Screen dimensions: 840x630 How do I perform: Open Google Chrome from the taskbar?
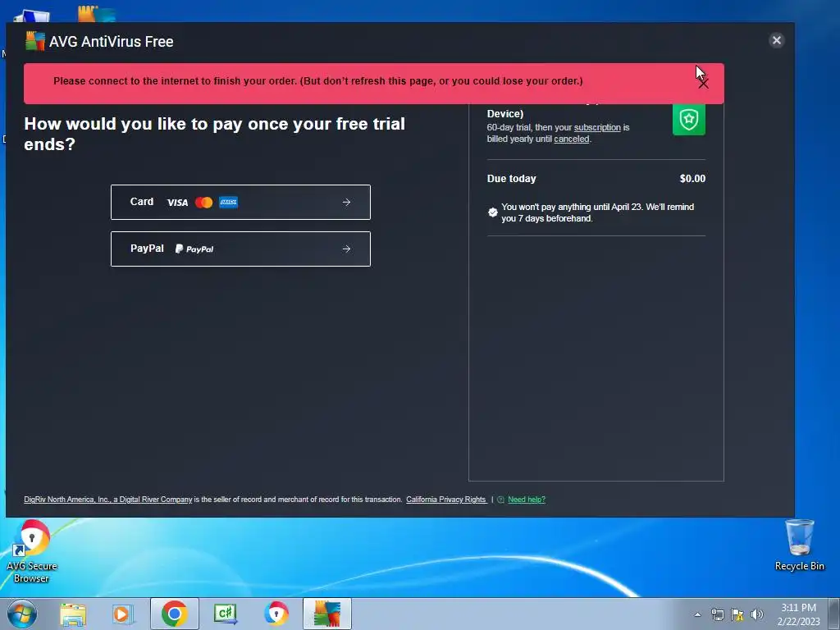[x=174, y=614]
